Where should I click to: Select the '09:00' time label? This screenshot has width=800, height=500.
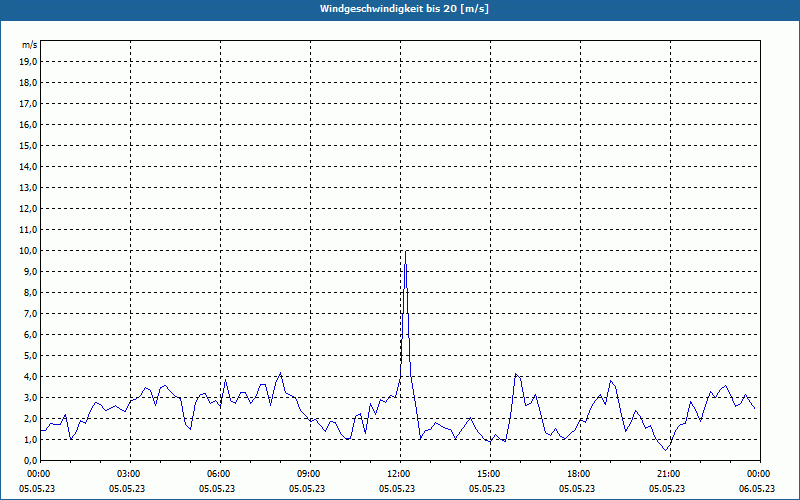310,474
